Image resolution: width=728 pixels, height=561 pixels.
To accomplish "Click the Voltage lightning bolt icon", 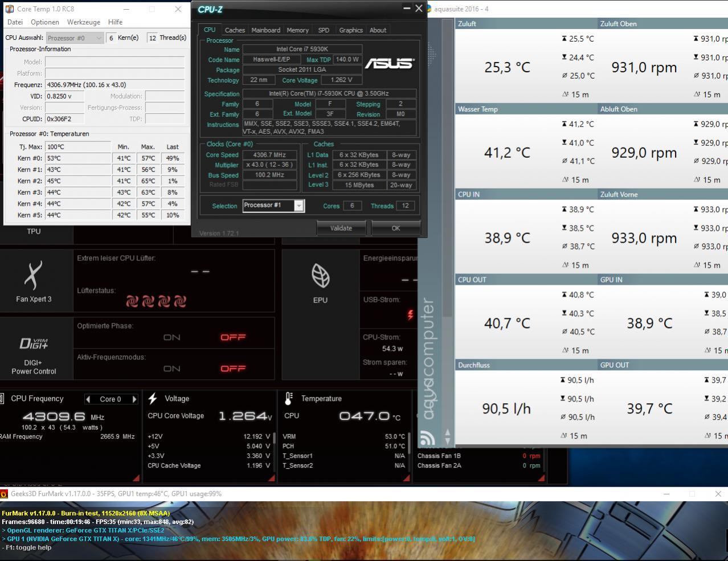I will (x=153, y=398).
